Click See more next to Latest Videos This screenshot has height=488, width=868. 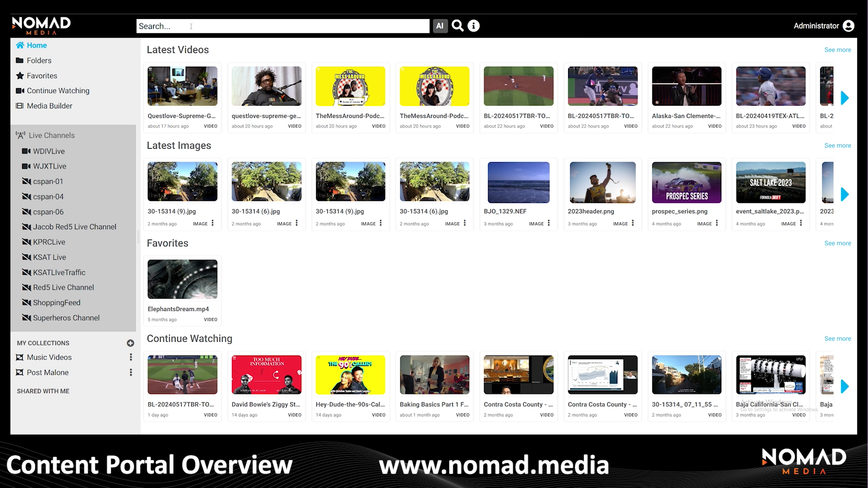[x=837, y=50]
